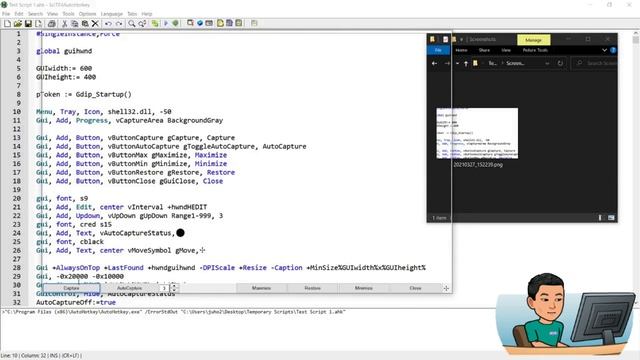Save the script using the floppy disk icon
The height and width of the screenshot is (360, 640).
point(28,24)
